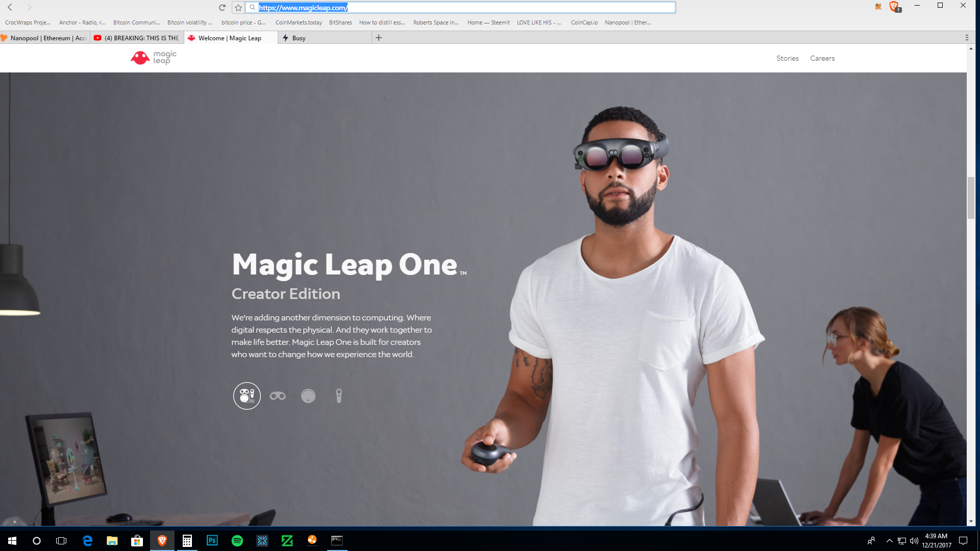Open How to distill ess... bookmark
The height and width of the screenshot is (551, 980).
click(382, 22)
